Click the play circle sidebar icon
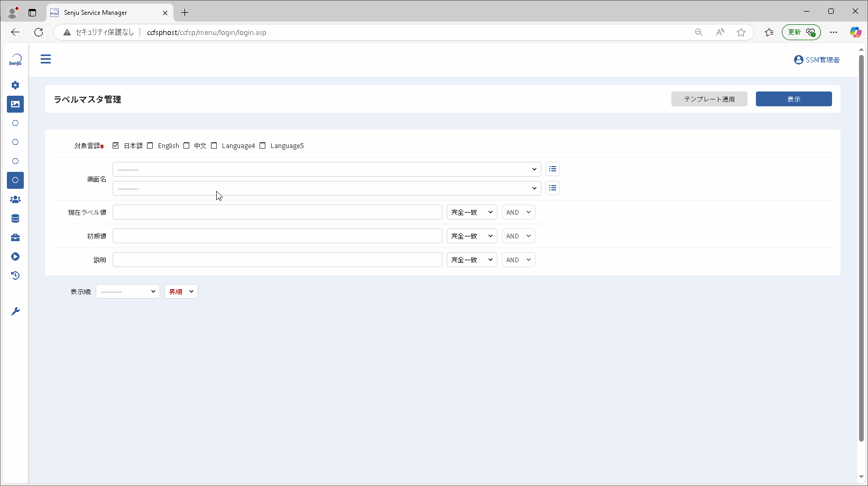The height and width of the screenshot is (486, 868). click(x=15, y=256)
